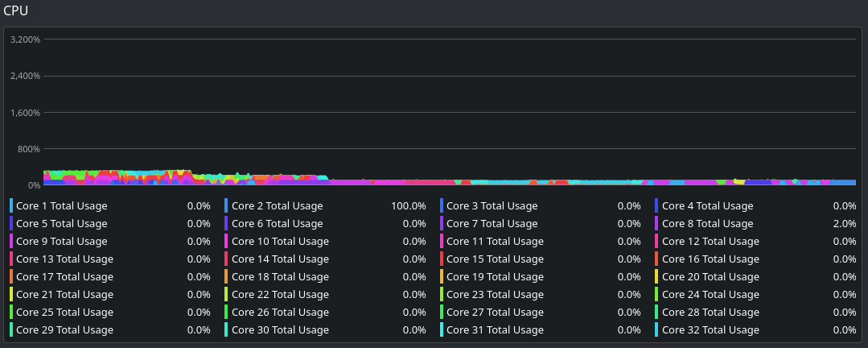
Task: Select the Core 29 Total Usage label
Action: pos(65,329)
